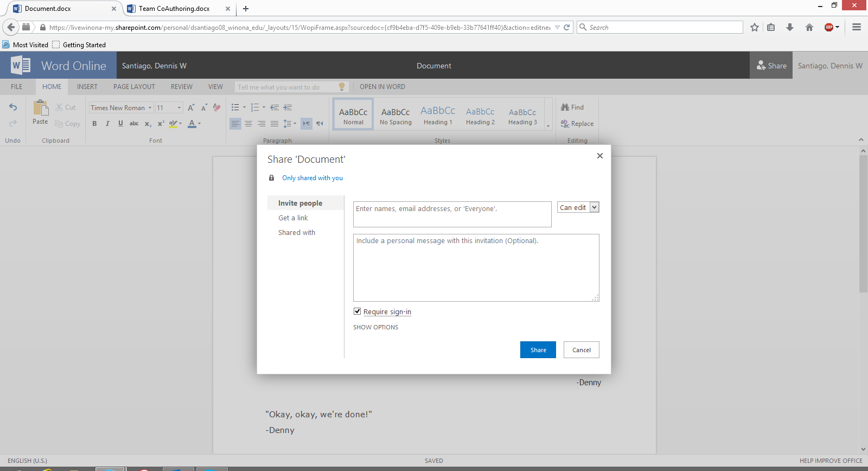Click the Find binoculars icon
868x471 pixels.
[565, 107]
